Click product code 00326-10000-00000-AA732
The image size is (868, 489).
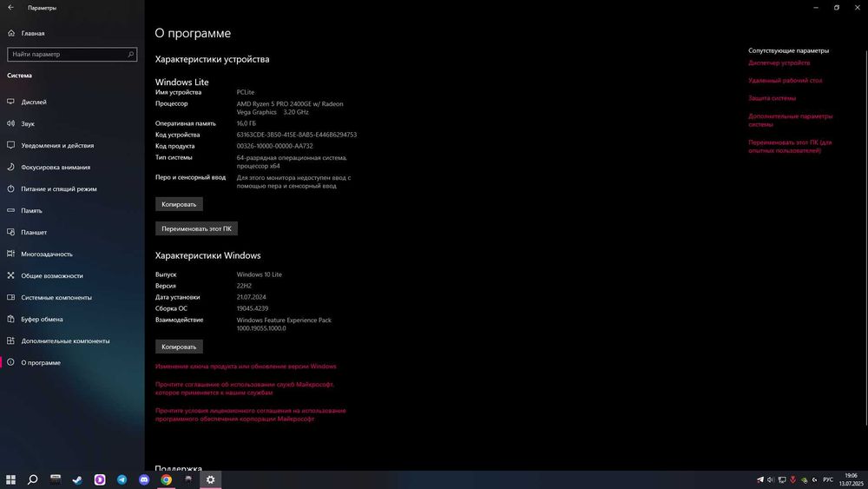[274, 146]
